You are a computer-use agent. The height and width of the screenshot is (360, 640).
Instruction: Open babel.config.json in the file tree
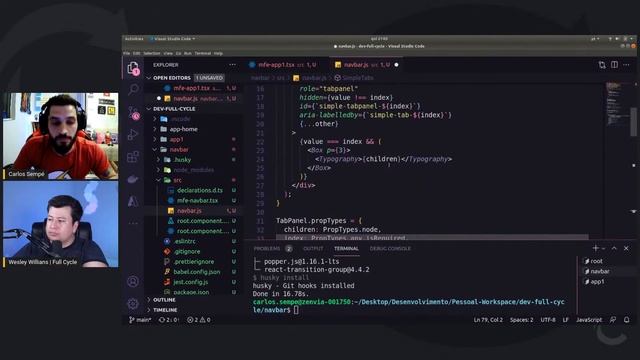pyautogui.click(x=196, y=272)
